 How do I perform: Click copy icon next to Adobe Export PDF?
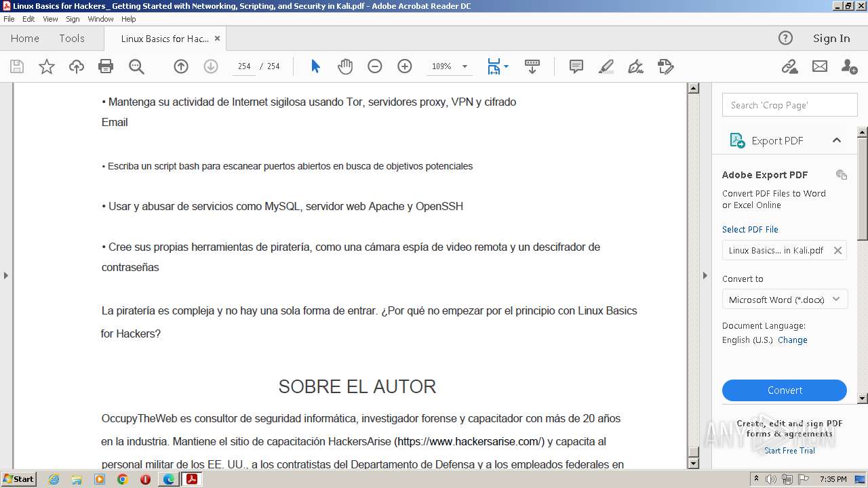point(842,174)
